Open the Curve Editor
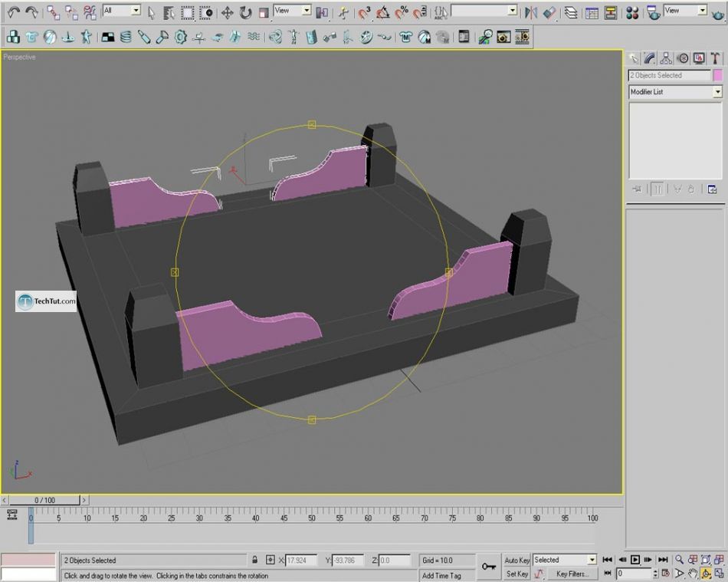The height and width of the screenshot is (582, 728). 592,12
